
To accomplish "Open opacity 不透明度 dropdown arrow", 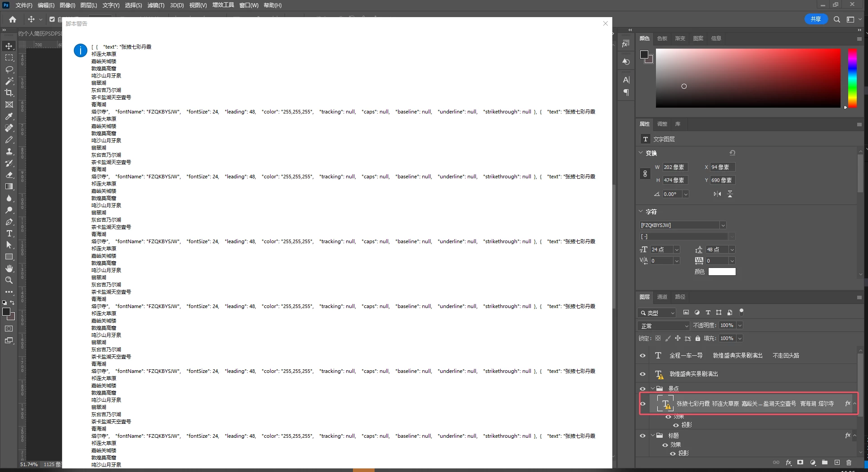I will (x=739, y=325).
